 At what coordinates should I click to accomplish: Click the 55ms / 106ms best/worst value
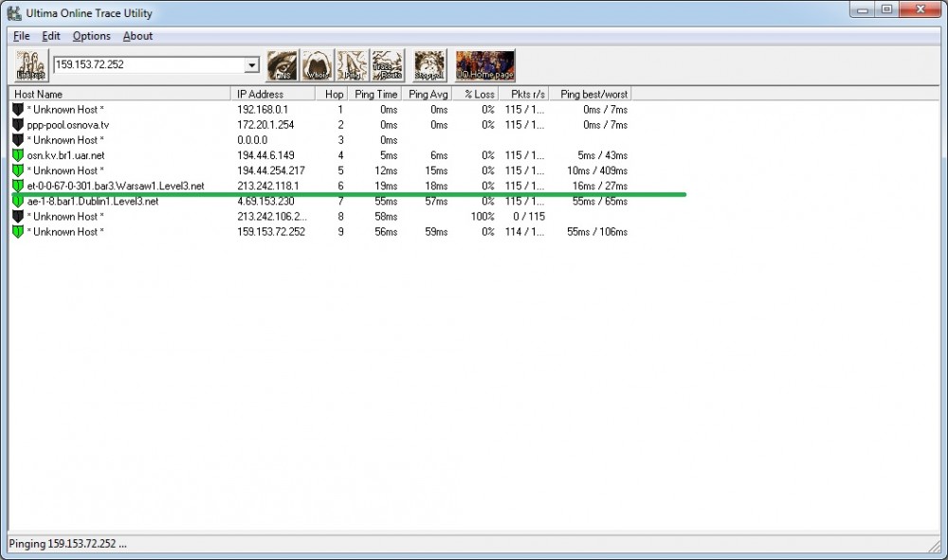(596, 232)
